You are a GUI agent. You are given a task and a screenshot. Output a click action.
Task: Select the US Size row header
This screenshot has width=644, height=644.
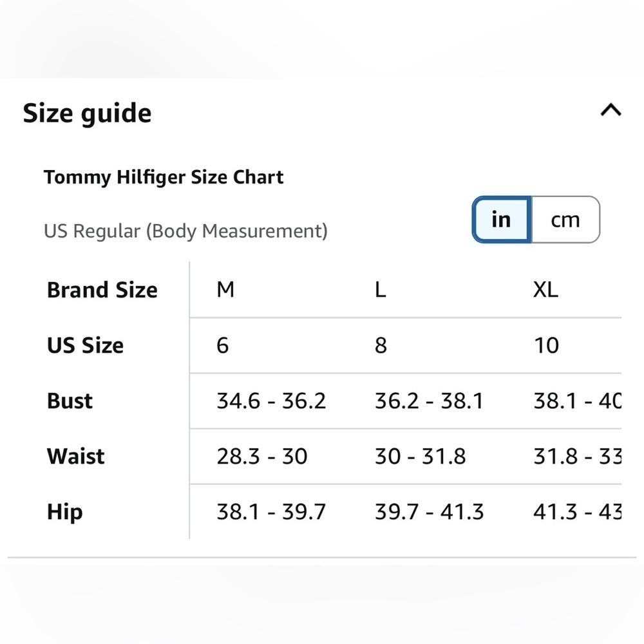tap(85, 345)
